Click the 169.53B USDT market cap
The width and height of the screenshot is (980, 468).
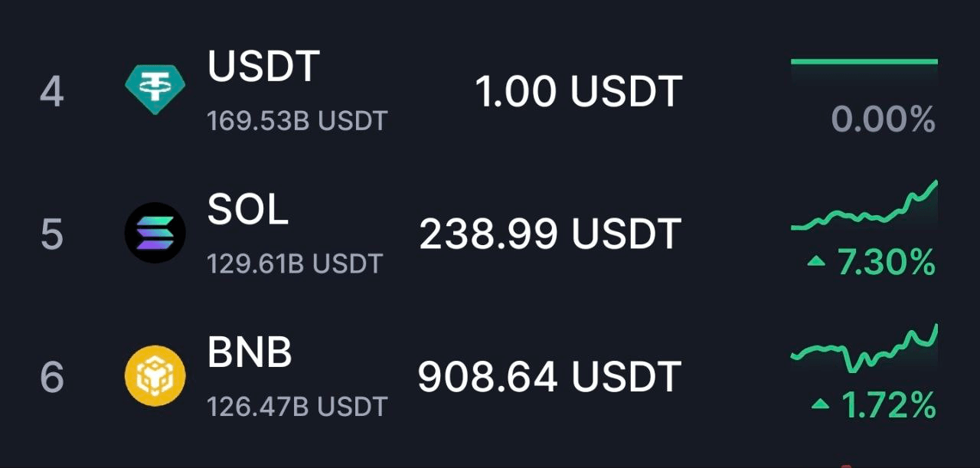(x=298, y=120)
